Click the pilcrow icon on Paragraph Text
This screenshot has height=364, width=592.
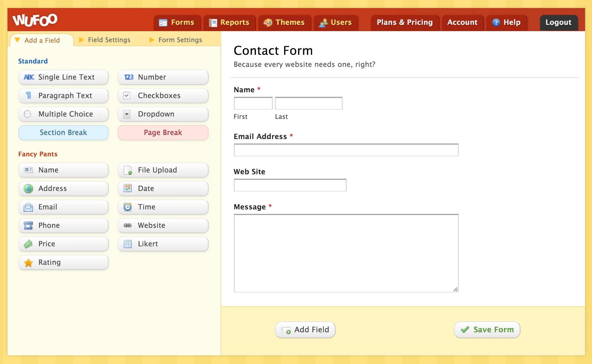28,95
